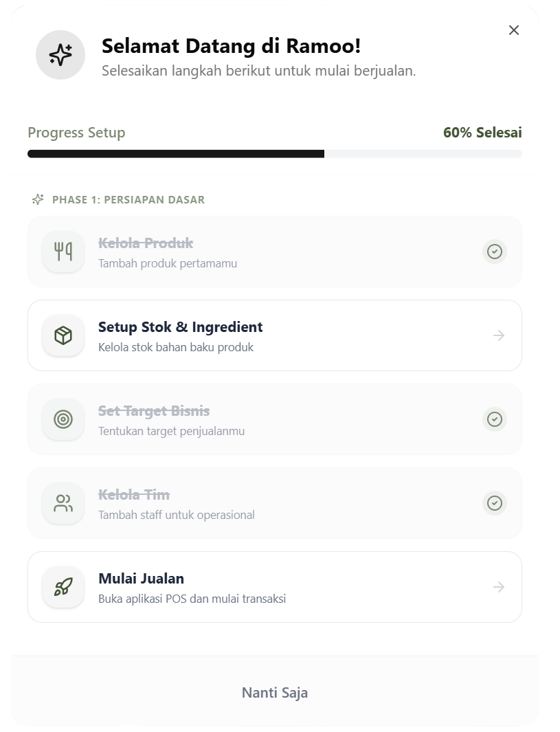Click the box icon for Setup Stok
Viewport: 560px width, 732px height.
63,335
